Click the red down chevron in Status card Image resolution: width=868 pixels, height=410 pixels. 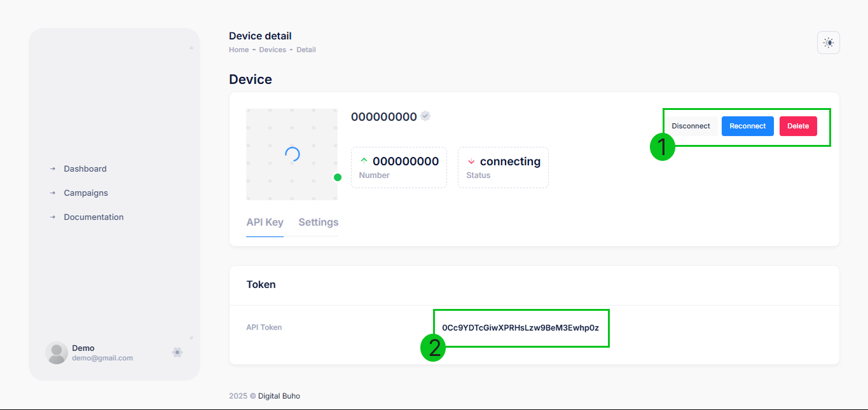click(x=471, y=161)
